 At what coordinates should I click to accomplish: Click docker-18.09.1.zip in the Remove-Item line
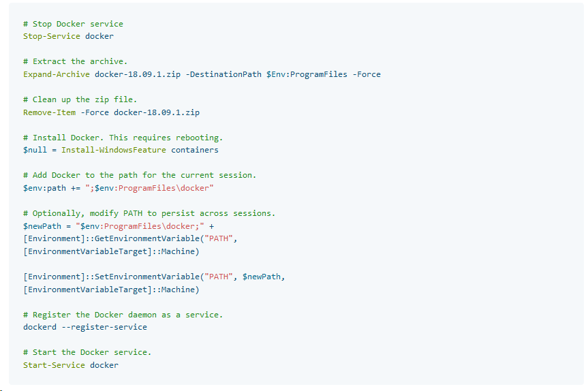[x=157, y=112]
